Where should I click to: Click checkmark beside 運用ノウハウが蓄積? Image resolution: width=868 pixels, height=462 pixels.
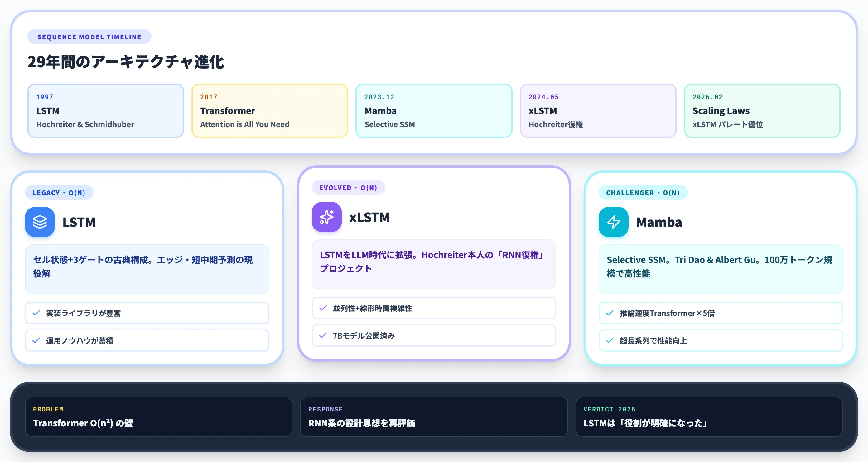(x=36, y=340)
